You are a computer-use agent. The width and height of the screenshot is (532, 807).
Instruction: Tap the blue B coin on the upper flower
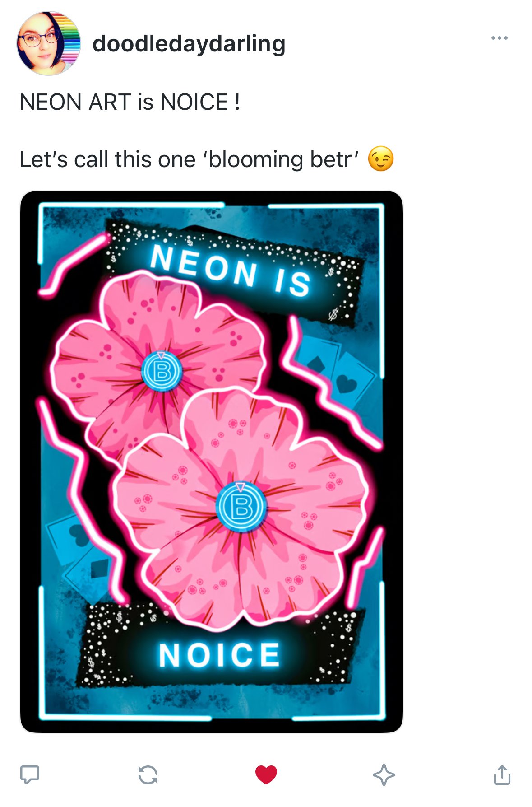(162, 371)
